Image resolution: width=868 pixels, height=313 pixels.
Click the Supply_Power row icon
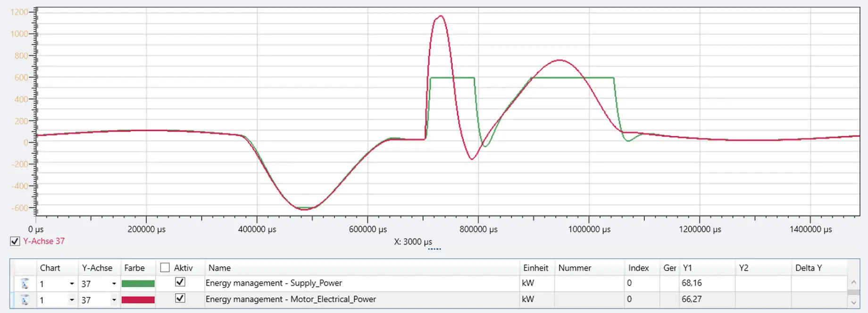click(25, 284)
